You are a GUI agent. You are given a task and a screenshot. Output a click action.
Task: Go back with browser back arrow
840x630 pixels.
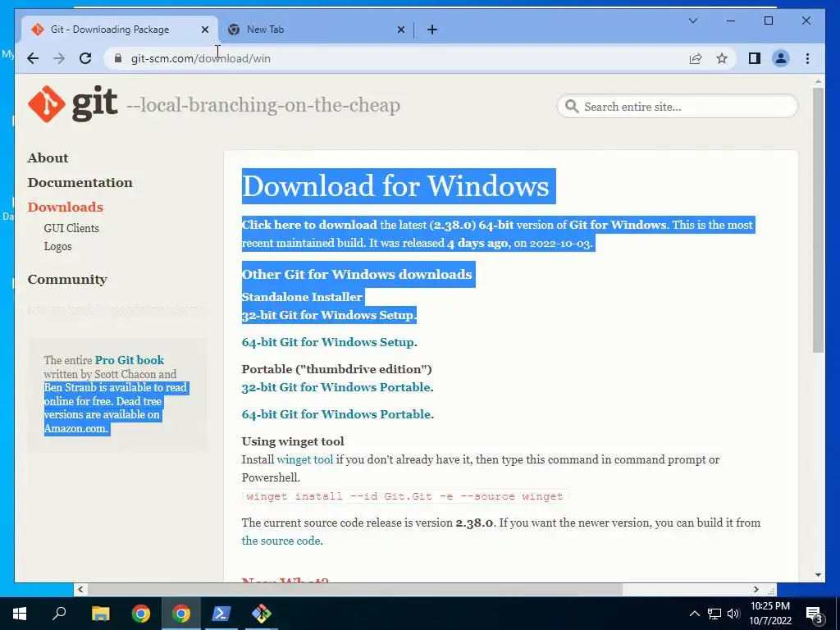[33, 58]
